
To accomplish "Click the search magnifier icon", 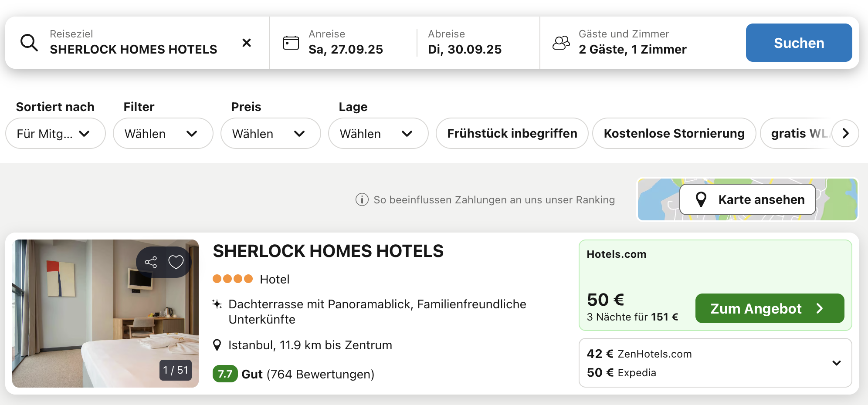I will click(29, 43).
